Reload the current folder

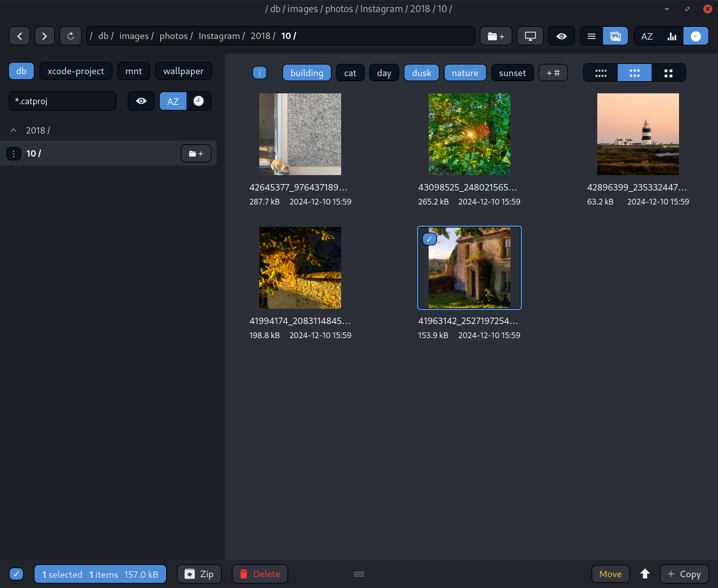tap(70, 36)
